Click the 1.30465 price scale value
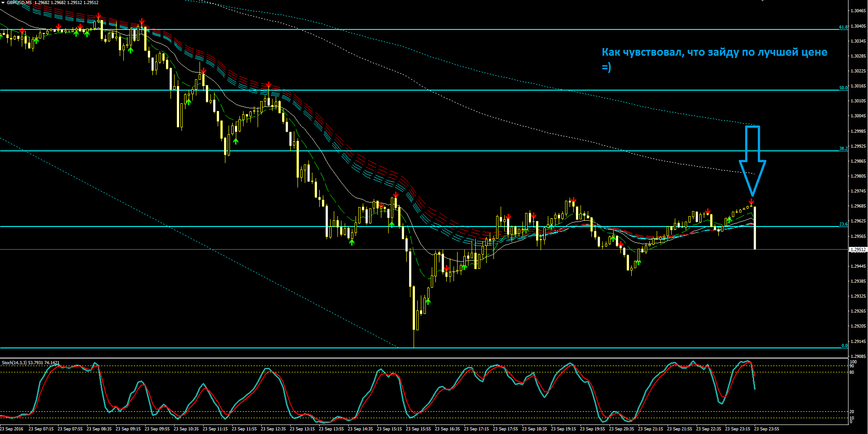This screenshot has height=434, width=868. click(858, 11)
